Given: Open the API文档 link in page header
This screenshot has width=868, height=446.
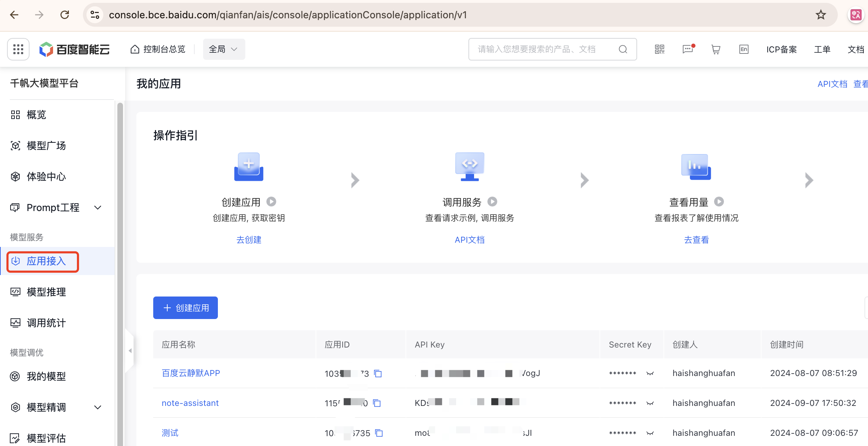Looking at the screenshot, I should pyautogui.click(x=832, y=84).
